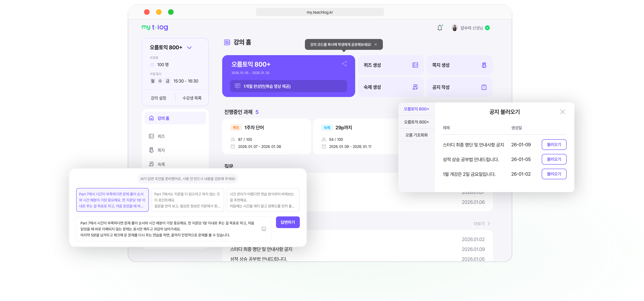Click into the answer text box
The width and height of the screenshot is (644, 301).
point(173,229)
